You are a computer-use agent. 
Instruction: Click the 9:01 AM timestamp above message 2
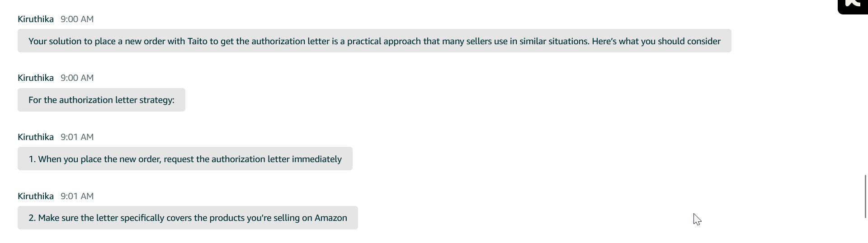point(77,196)
